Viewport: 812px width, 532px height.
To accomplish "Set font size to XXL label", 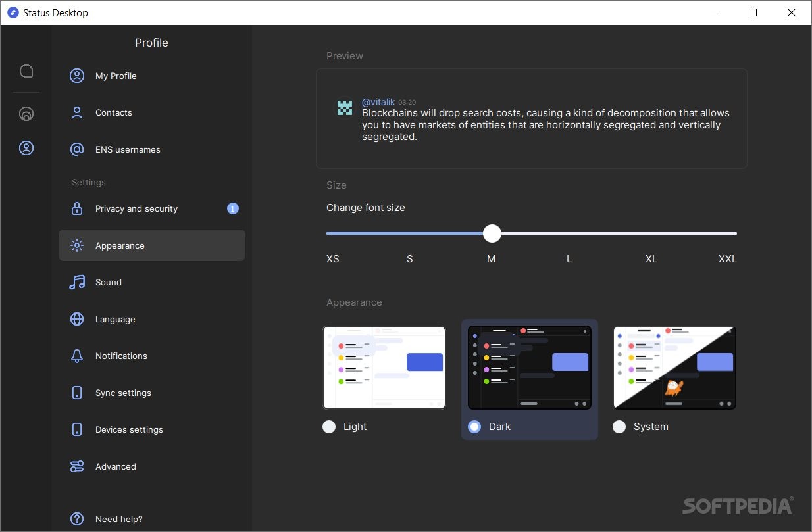I will coord(728,259).
